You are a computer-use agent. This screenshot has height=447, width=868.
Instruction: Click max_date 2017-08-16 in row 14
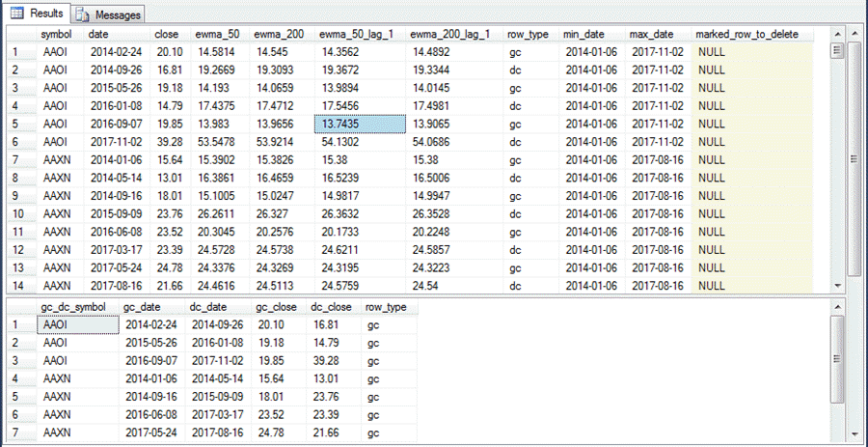pyautogui.click(x=657, y=286)
